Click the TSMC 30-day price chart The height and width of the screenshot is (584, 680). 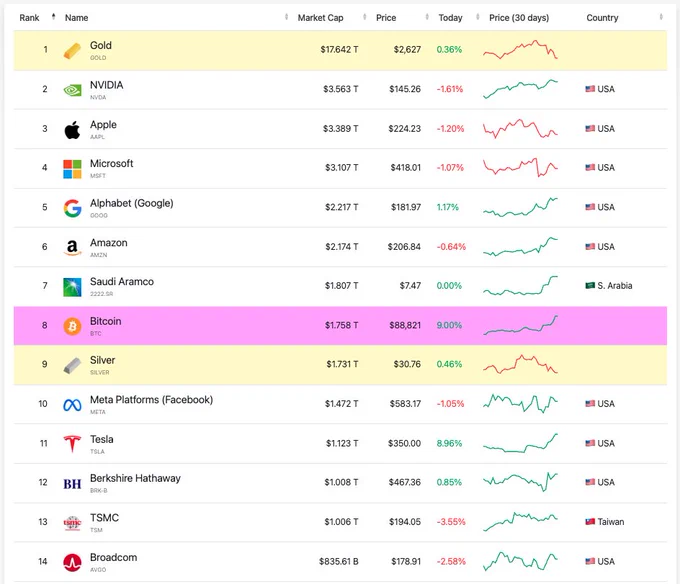520,522
